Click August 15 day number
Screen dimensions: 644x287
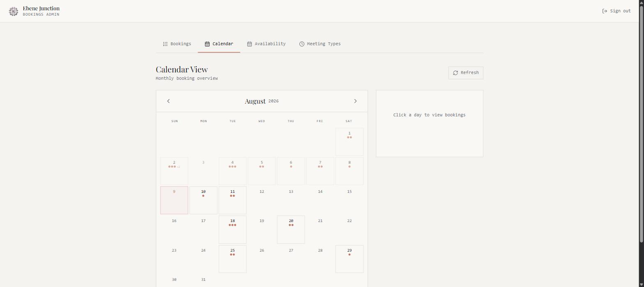point(349,192)
